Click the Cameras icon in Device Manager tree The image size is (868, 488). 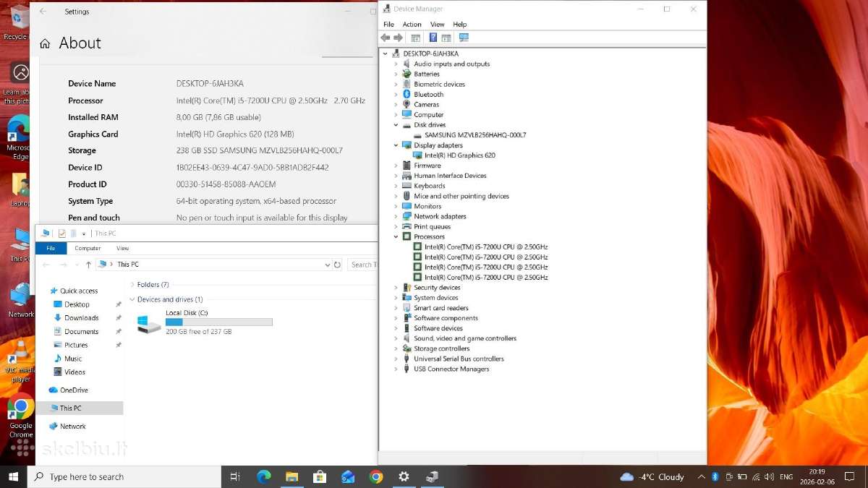[407, 104]
